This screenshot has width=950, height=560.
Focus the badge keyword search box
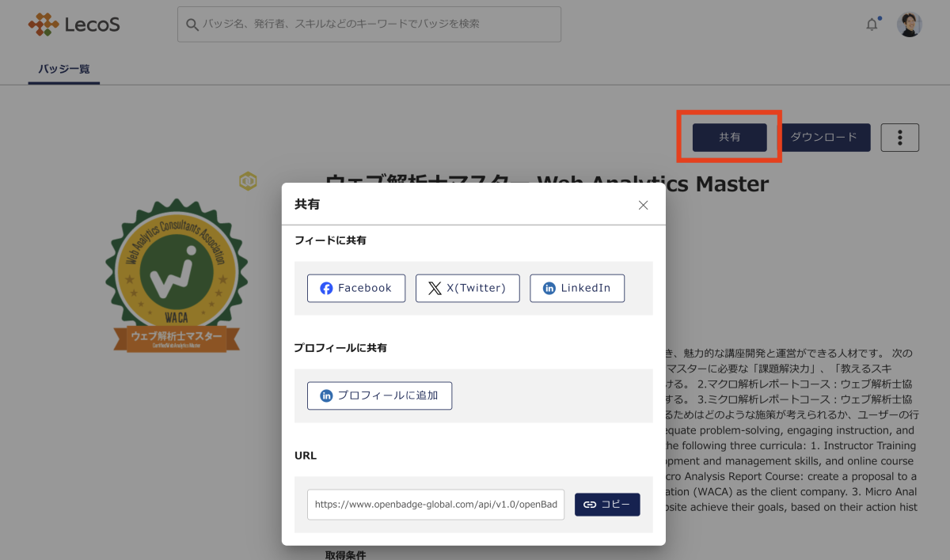click(x=369, y=25)
